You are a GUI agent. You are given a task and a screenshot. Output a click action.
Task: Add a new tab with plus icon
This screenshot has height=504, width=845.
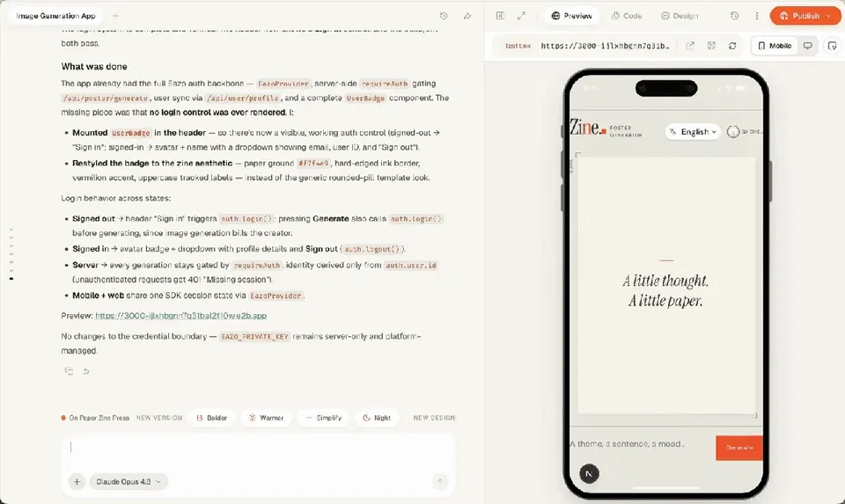[x=115, y=16]
